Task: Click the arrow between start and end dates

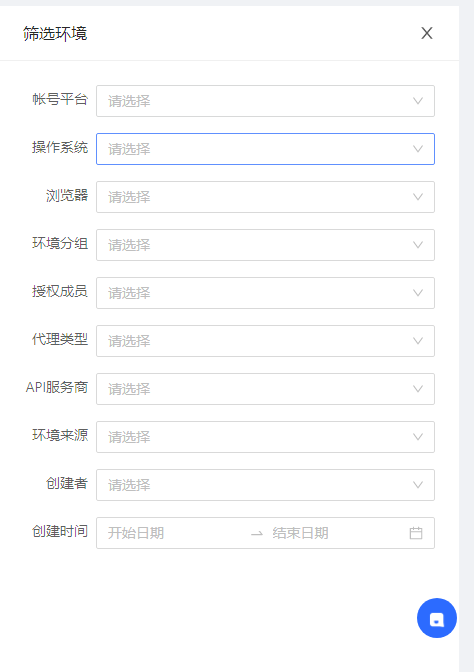Action: pyautogui.click(x=257, y=534)
